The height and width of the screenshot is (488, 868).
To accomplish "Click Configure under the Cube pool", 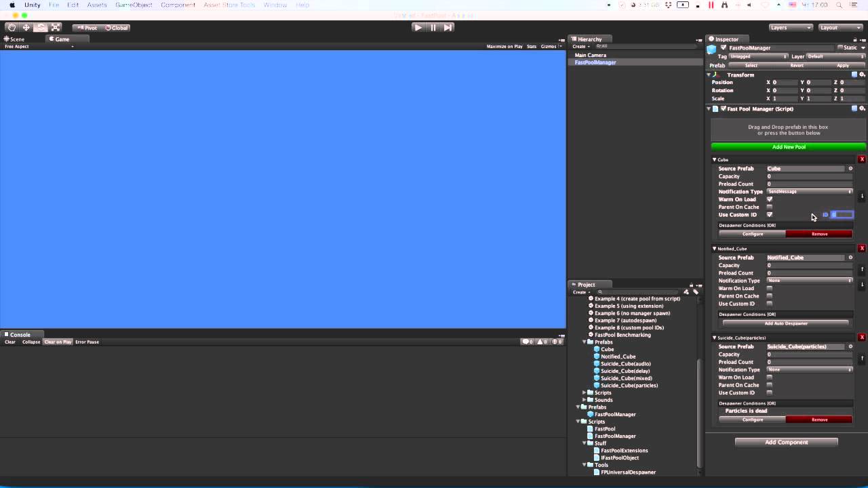I will (753, 234).
